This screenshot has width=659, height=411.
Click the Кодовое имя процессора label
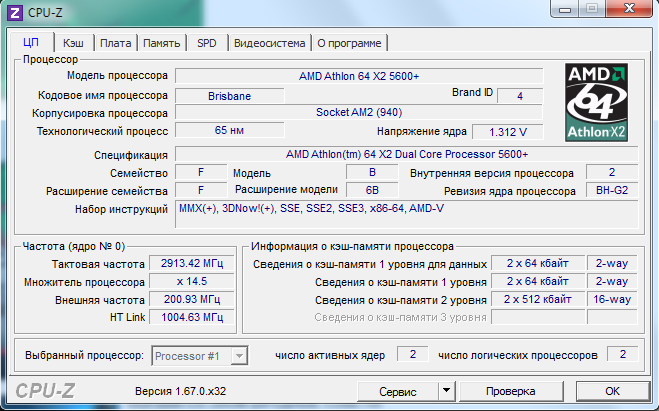coord(103,95)
